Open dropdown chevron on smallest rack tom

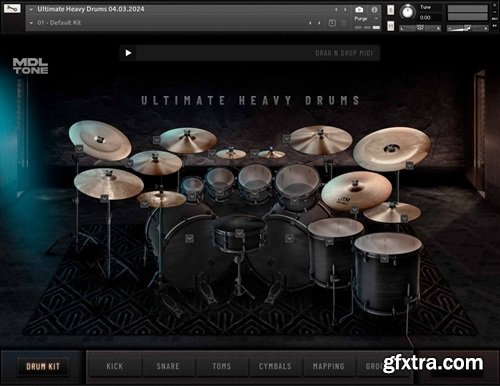[192, 196]
